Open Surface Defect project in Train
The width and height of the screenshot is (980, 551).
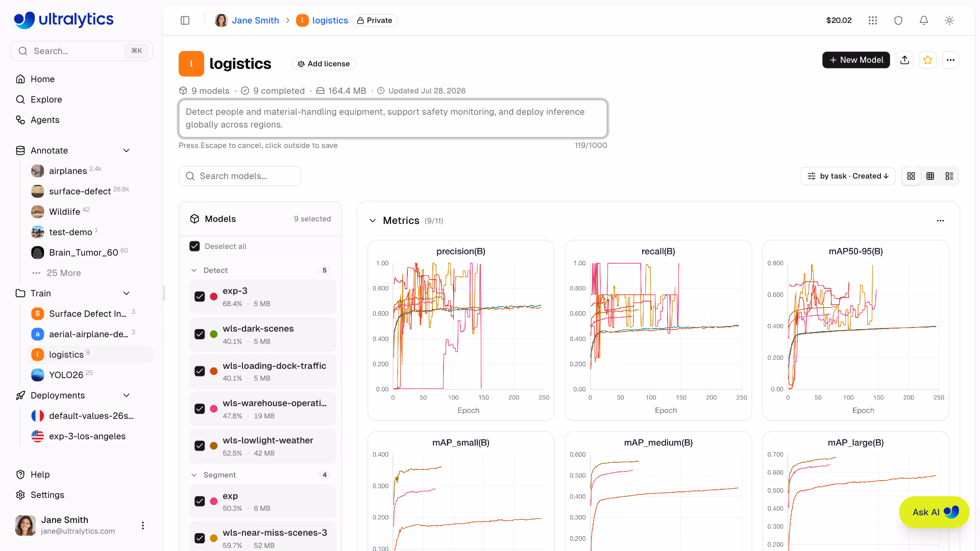point(87,314)
